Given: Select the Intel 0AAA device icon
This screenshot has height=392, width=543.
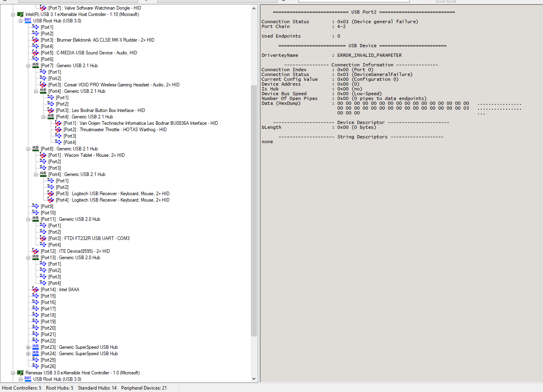Looking at the screenshot, I should 35,290.
